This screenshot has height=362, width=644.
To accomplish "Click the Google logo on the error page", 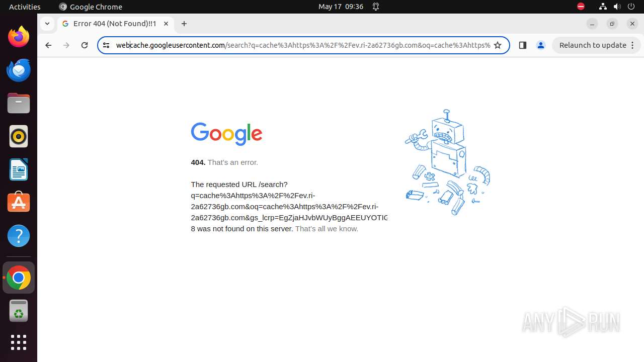I will [x=226, y=134].
